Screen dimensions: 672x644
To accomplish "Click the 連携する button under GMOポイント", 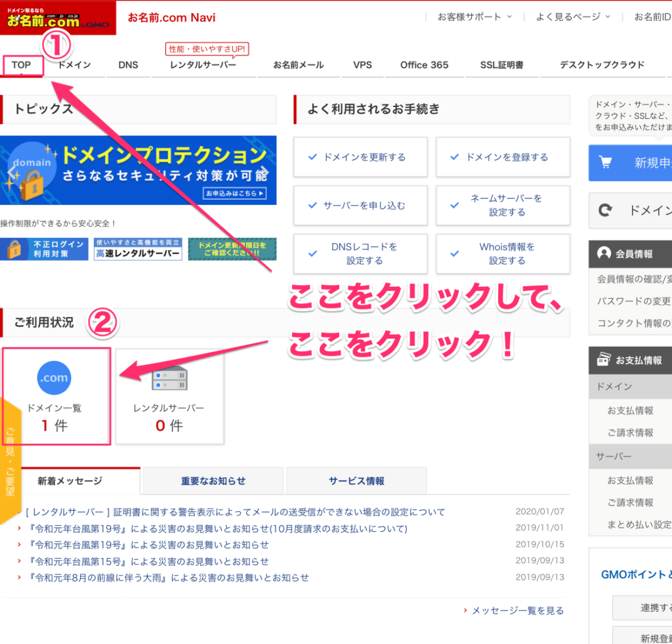I will (x=642, y=607).
